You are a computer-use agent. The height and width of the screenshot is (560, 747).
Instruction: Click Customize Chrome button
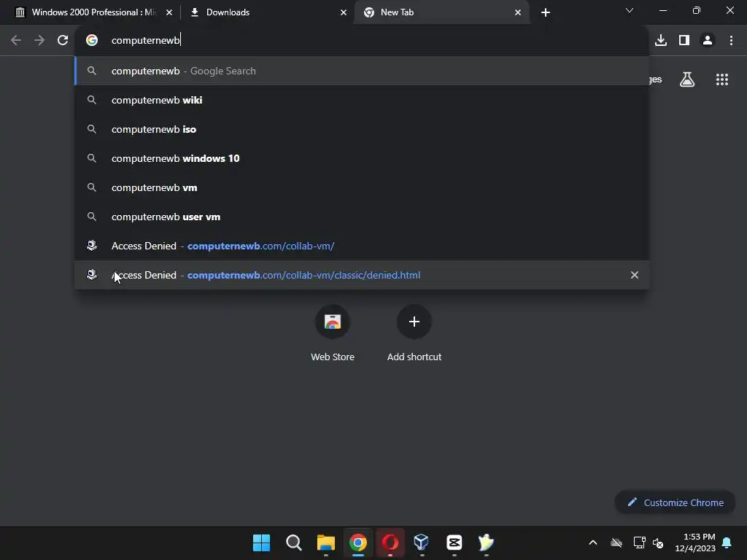pyautogui.click(x=675, y=502)
